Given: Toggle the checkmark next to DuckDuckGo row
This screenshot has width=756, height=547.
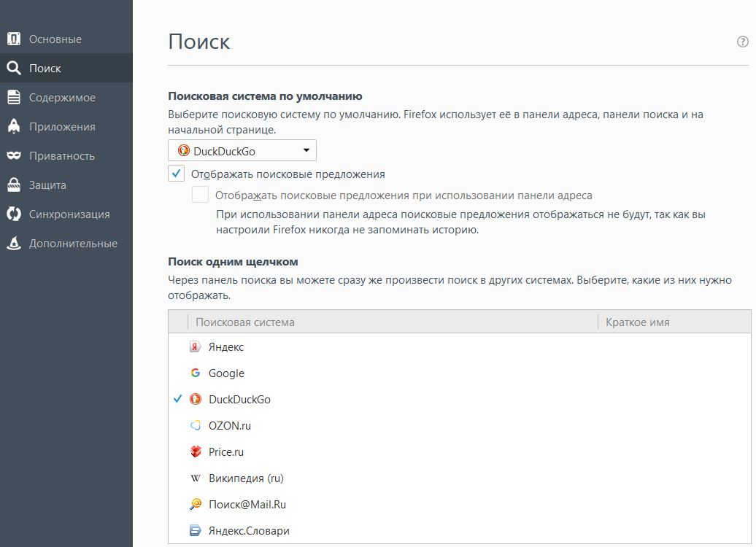Looking at the screenshot, I should [177, 400].
